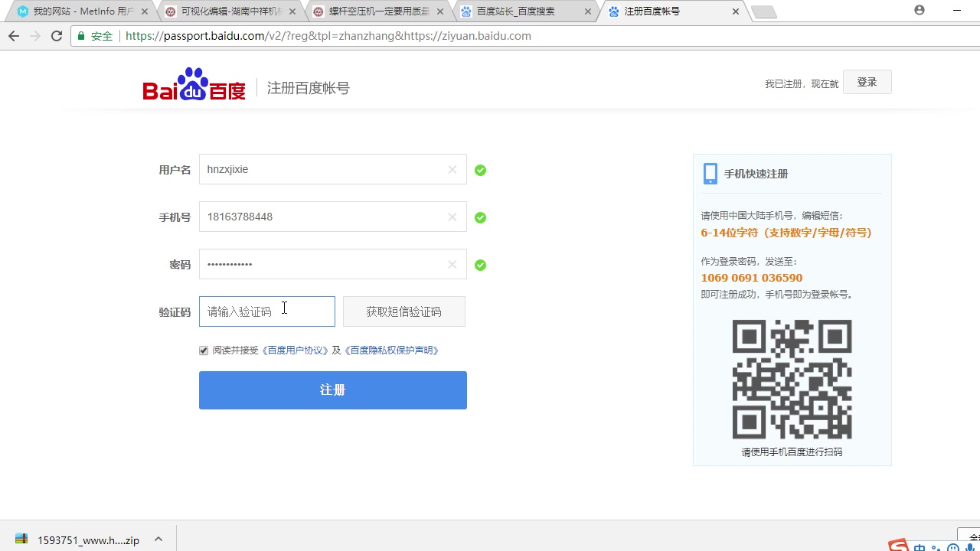Click the browser address bar URL
Viewport: 980px width, 551px height.
[328, 36]
